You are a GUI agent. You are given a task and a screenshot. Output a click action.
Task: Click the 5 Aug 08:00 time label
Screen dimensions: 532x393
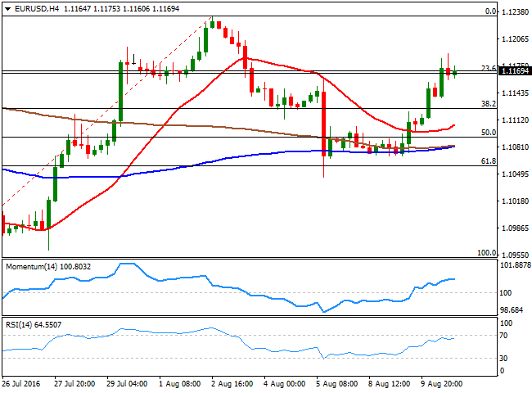tap(337, 384)
